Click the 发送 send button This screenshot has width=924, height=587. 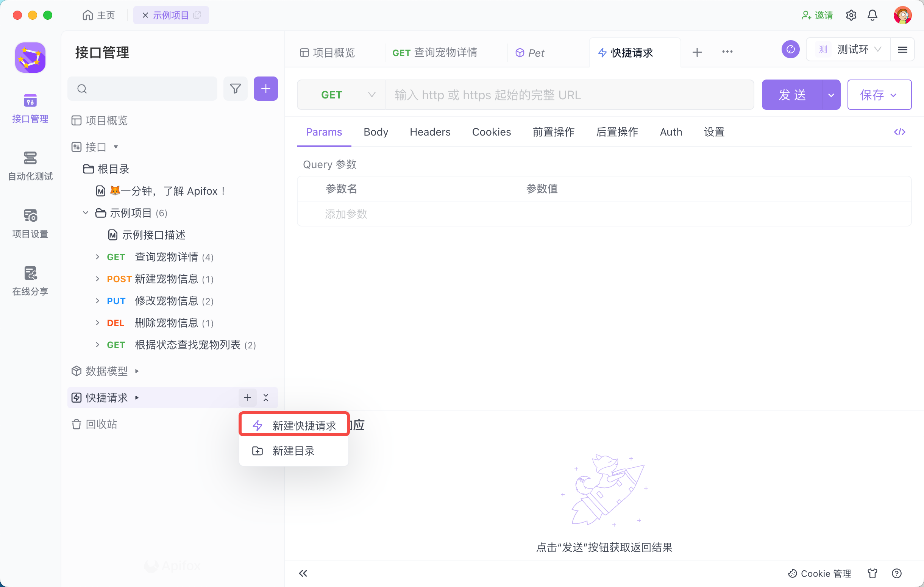point(791,95)
